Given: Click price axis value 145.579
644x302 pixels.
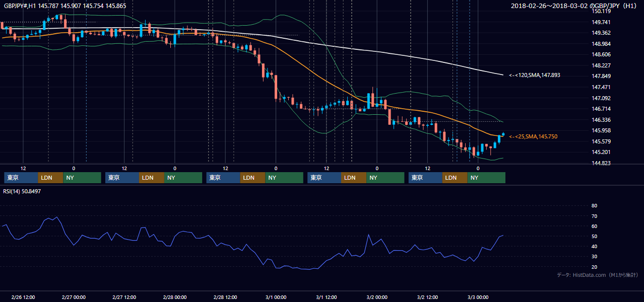Looking at the screenshot, I should pos(601,141).
